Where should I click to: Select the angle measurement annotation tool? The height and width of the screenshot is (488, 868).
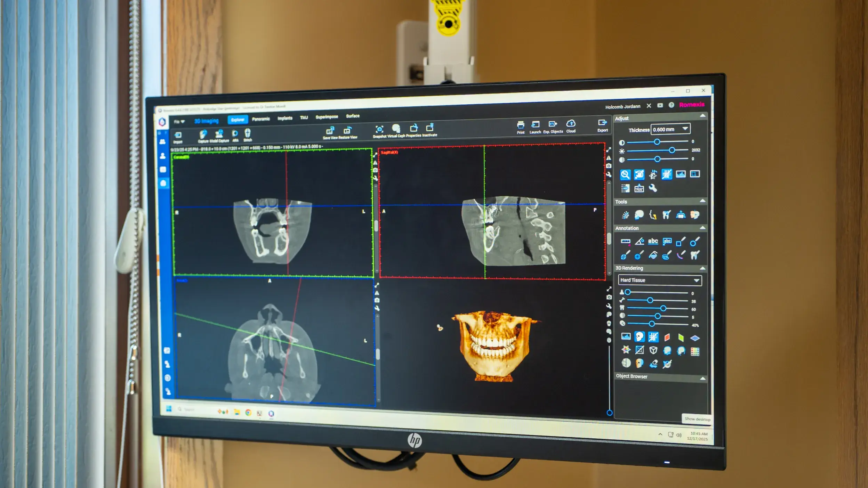point(639,241)
